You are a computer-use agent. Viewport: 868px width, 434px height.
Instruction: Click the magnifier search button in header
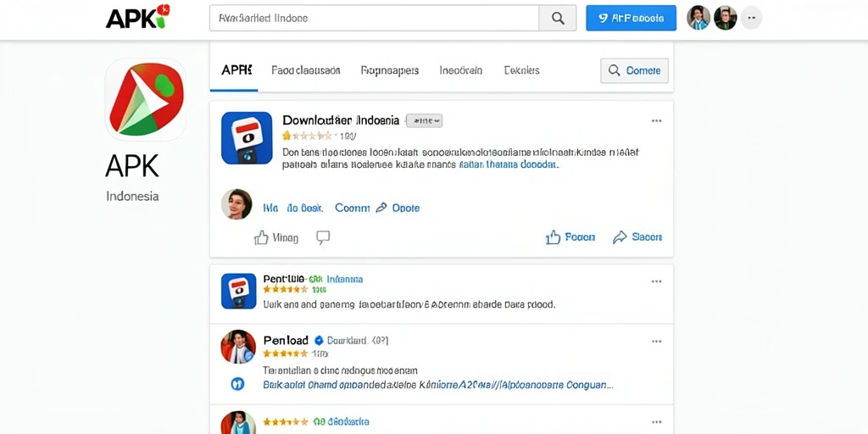558,18
